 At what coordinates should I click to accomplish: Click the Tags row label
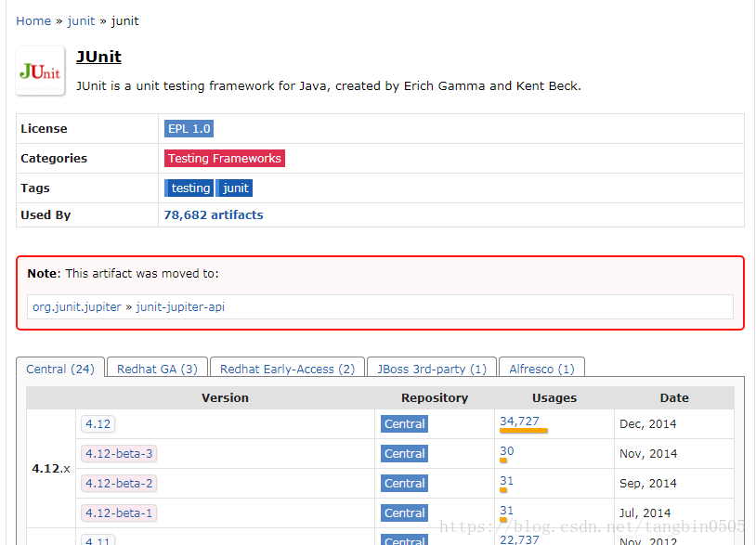[35, 188]
